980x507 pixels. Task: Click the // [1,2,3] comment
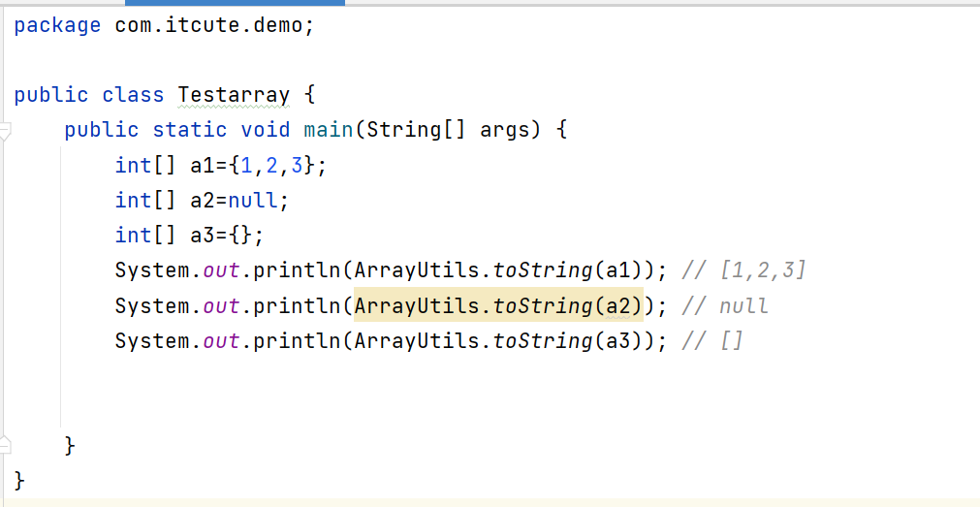[743, 270]
